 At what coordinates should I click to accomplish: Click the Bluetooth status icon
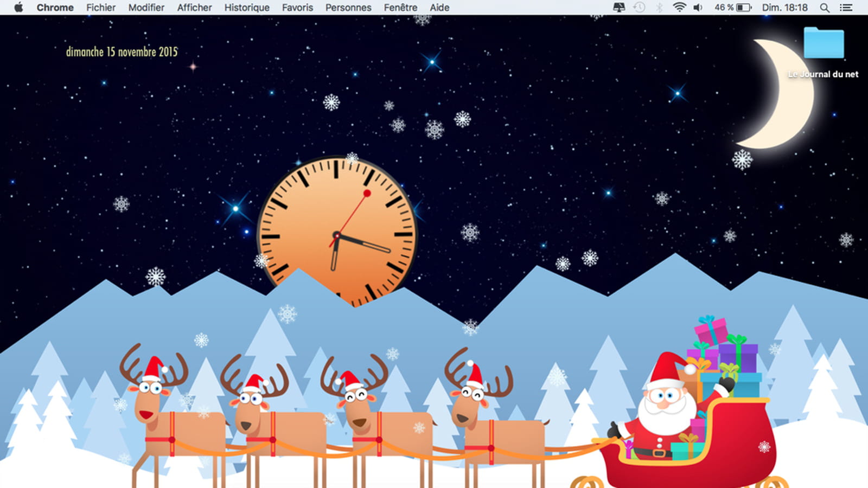(x=659, y=8)
